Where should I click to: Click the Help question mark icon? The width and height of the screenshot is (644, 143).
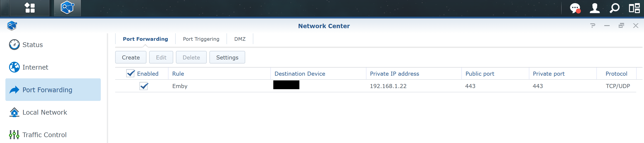[592, 25]
